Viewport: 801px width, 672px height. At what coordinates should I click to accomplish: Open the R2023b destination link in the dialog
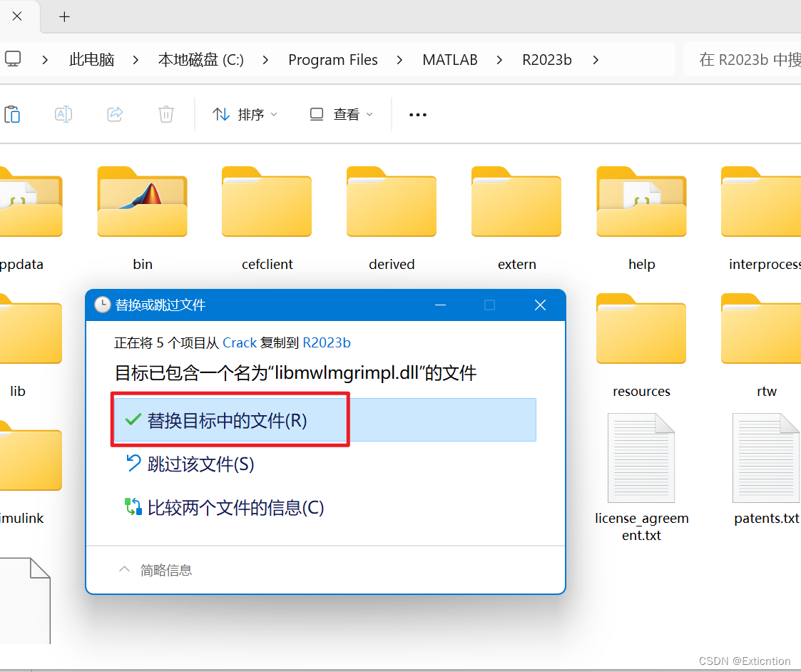click(x=326, y=342)
